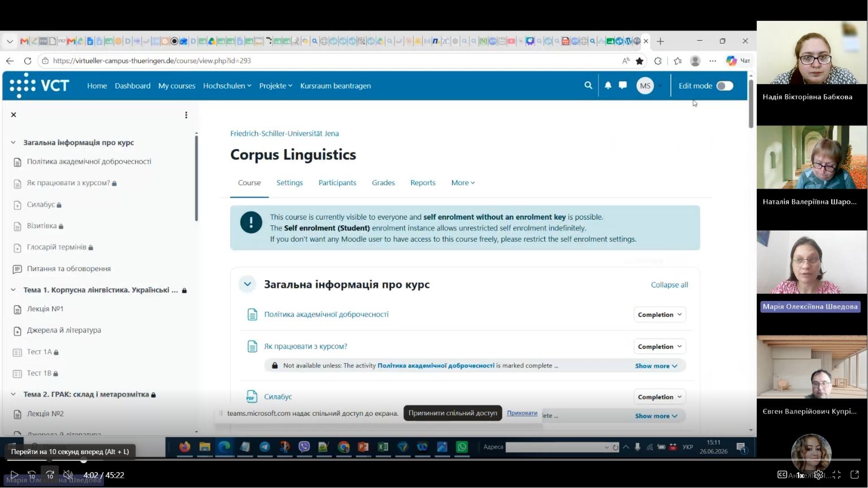Click the page icon beside Політика академічної доброчесності

[252, 315]
